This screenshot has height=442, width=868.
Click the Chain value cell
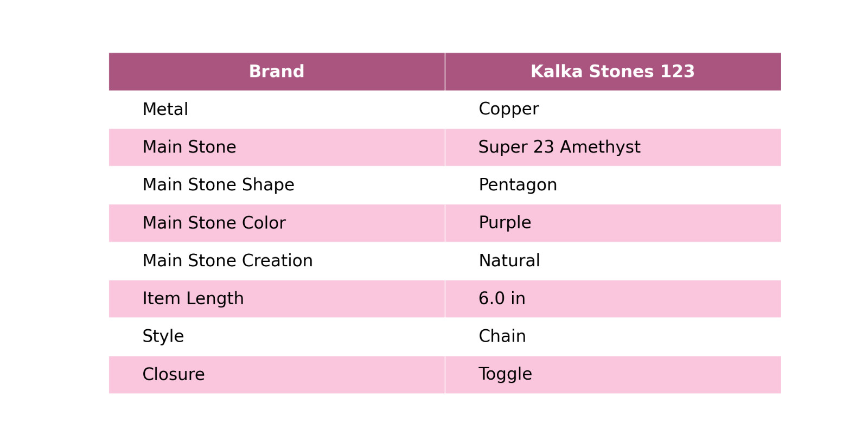[x=613, y=337]
